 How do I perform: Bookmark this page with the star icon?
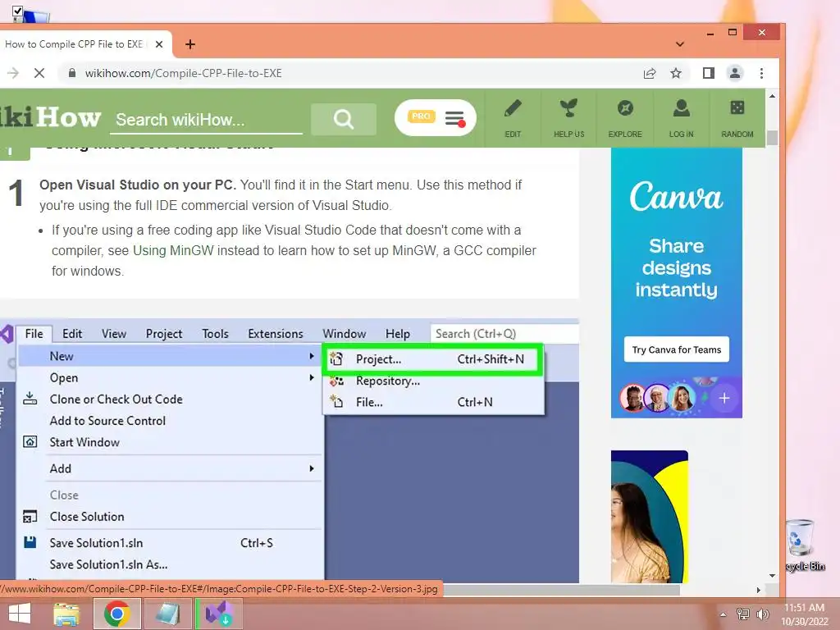[x=676, y=73]
